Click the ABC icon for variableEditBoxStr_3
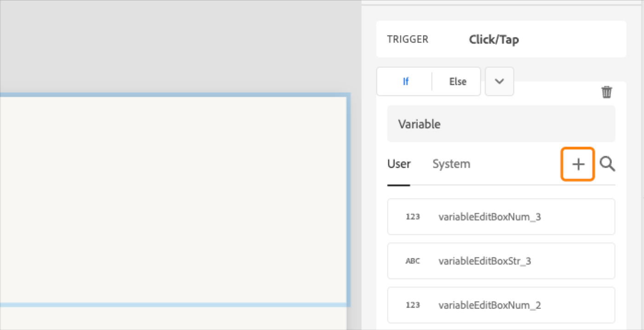Image resolution: width=644 pixels, height=330 pixels. (413, 261)
